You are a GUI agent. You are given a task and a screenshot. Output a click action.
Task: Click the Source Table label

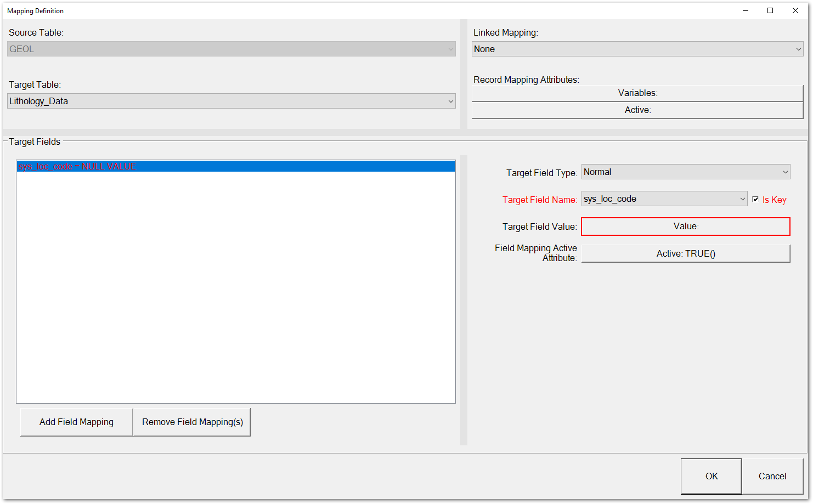(36, 33)
